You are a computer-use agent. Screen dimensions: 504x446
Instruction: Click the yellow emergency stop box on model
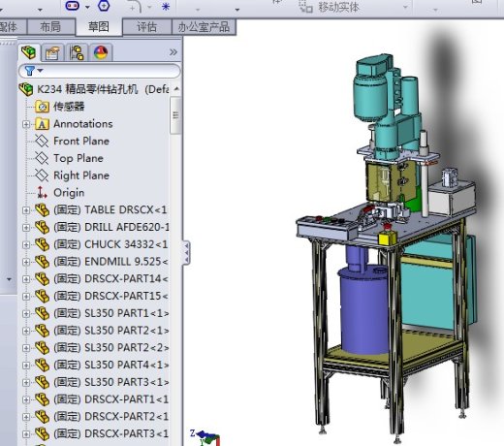coord(387,239)
